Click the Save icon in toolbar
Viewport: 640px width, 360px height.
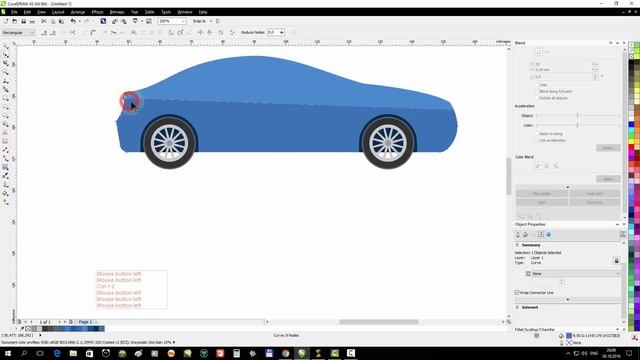24,21
